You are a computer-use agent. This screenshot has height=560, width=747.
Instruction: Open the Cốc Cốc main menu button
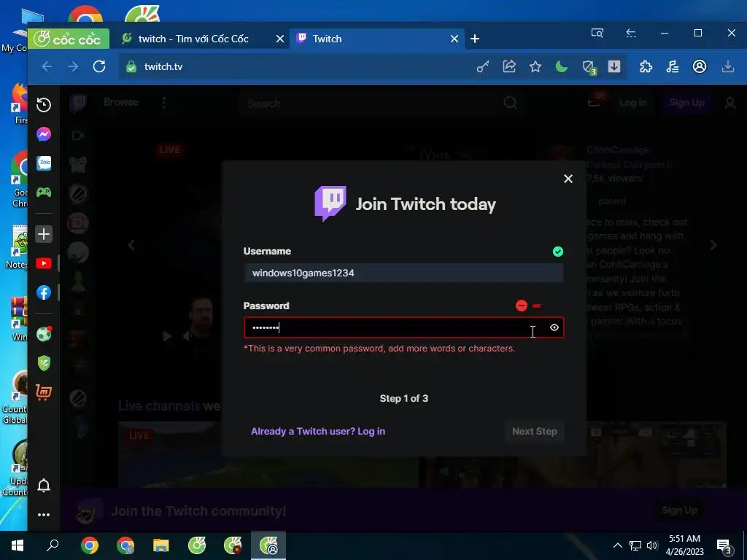coord(69,39)
